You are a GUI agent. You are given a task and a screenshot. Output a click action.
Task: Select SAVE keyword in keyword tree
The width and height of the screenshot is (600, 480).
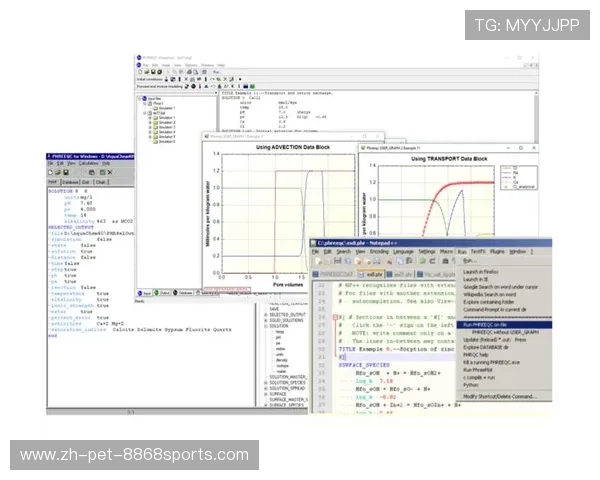tap(274, 309)
